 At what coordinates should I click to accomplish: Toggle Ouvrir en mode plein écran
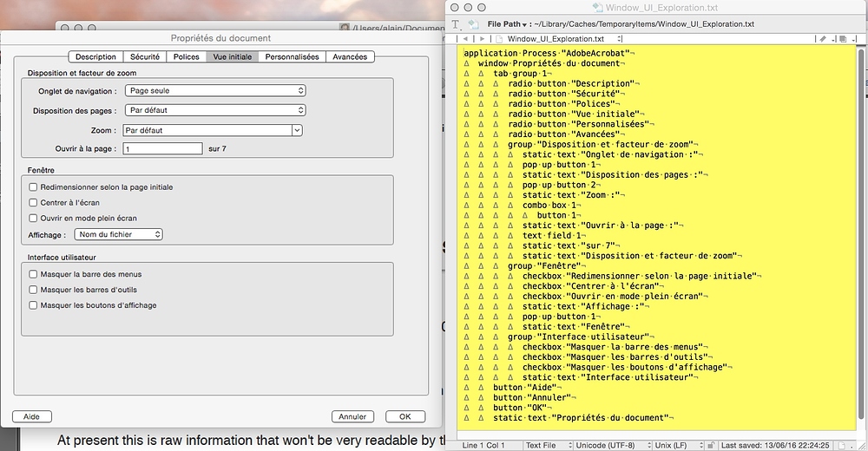tap(33, 218)
